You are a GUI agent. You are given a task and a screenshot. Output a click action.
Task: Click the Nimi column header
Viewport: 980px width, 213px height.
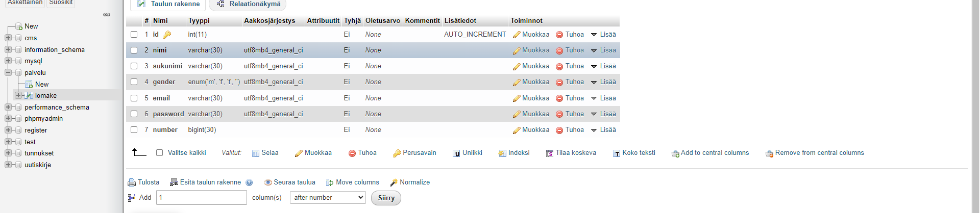160,21
